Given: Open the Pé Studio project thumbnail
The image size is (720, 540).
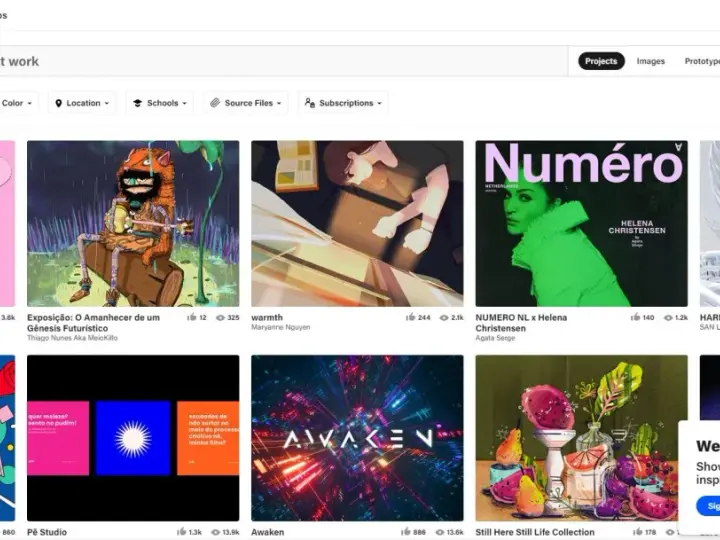Looking at the screenshot, I should 133,438.
